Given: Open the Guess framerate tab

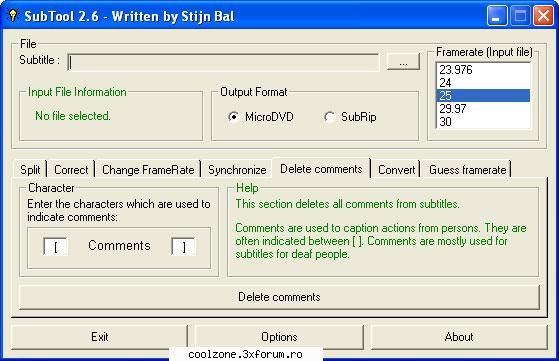Looking at the screenshot, I should (x=467, y=170).
